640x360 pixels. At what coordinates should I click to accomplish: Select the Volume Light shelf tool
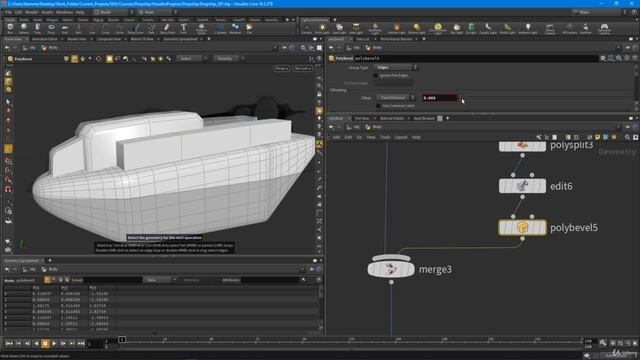(396, 28)
